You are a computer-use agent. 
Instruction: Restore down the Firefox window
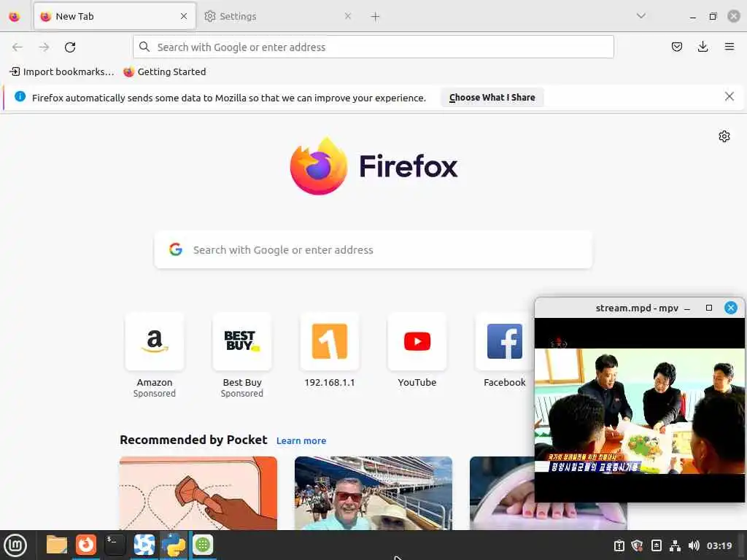click(713, 17)
